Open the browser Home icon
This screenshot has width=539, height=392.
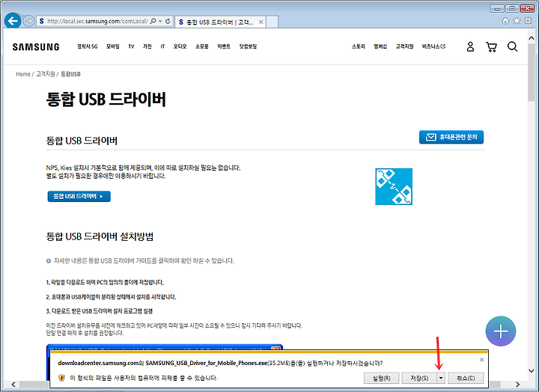pyautogui.click(x=505, y=21)
